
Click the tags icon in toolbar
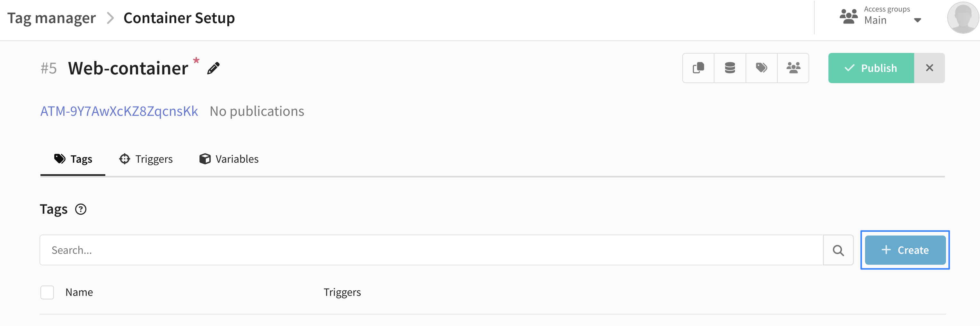coord(761,68)
